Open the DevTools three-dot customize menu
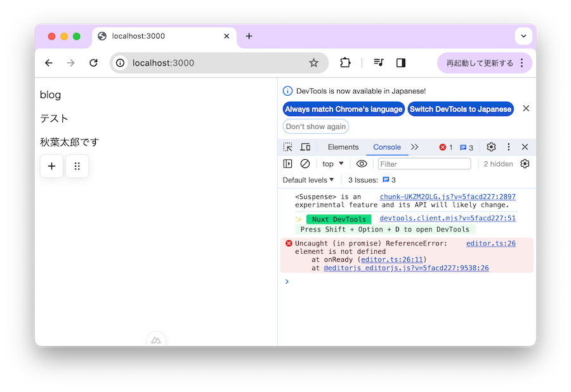Screen dimensions: 571x392 pos(508,147)
